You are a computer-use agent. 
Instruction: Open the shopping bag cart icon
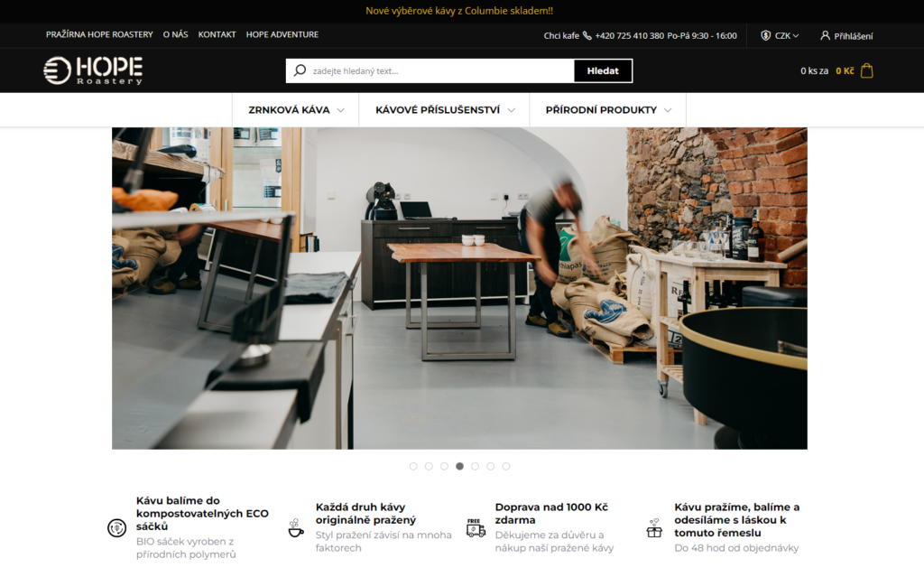866,70
